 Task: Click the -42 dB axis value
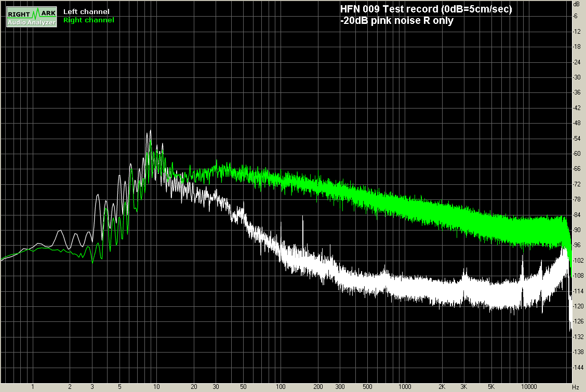(x=577, y=107)
